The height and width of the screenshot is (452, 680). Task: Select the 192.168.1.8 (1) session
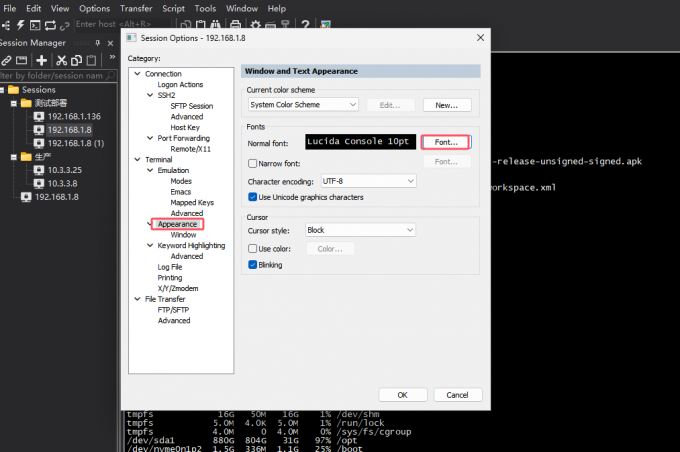[76, 143]
